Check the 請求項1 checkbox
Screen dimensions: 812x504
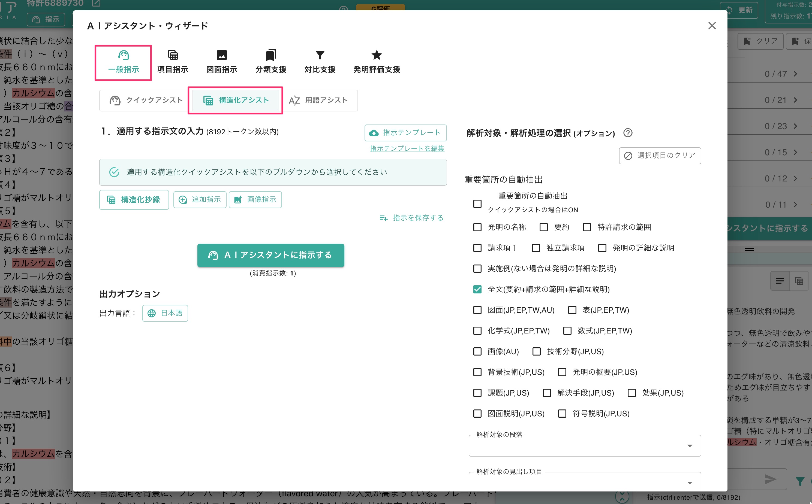pos(477,248)
